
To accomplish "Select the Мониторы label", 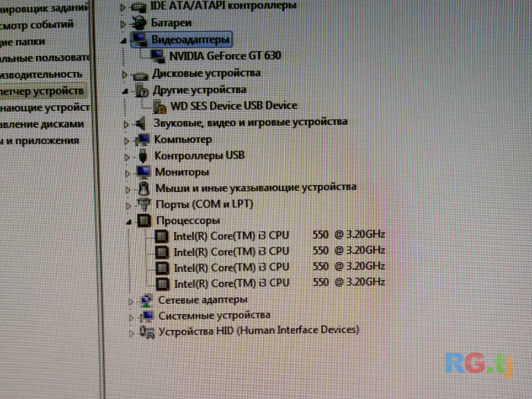I will (x=182, y=172).
